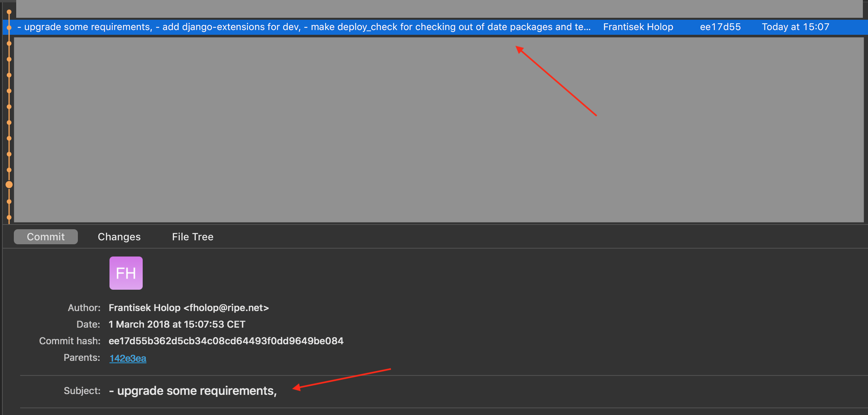Click the graph dot on the highlighted commit row
The height and width of the screenshot is (415, 868).
[x=9, y=27]
